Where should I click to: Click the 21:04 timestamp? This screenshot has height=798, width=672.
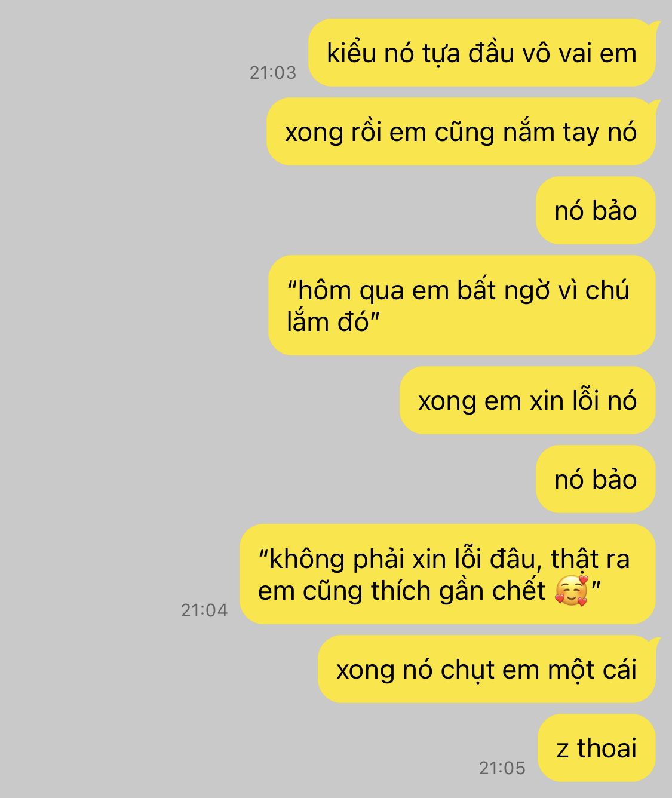(204, 610)
